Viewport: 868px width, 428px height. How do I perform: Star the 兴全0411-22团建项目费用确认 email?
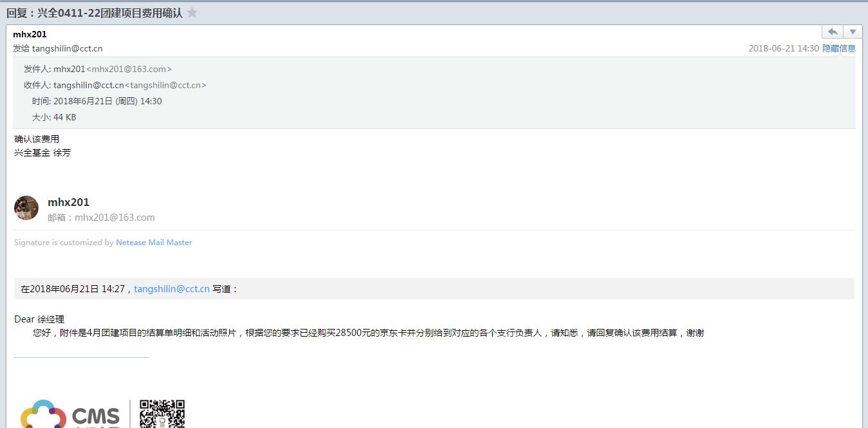(x=192, y=13)
